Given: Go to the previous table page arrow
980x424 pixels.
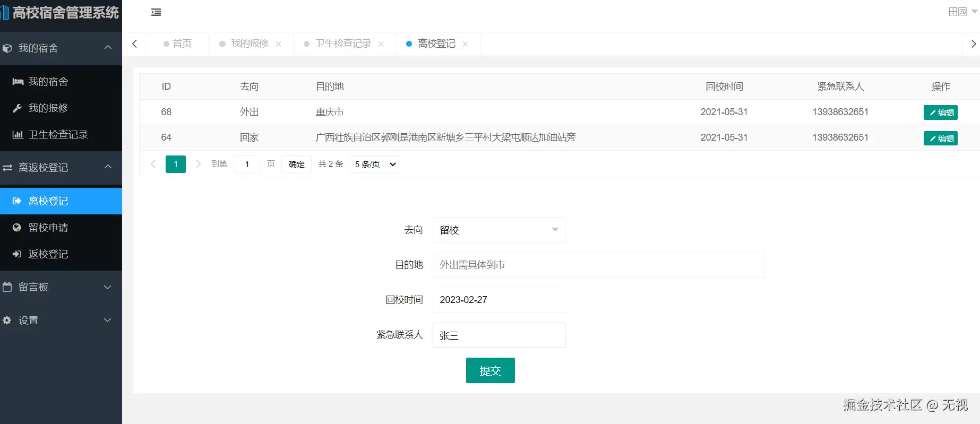Looking at the screenshot, I should coord(153,164).
